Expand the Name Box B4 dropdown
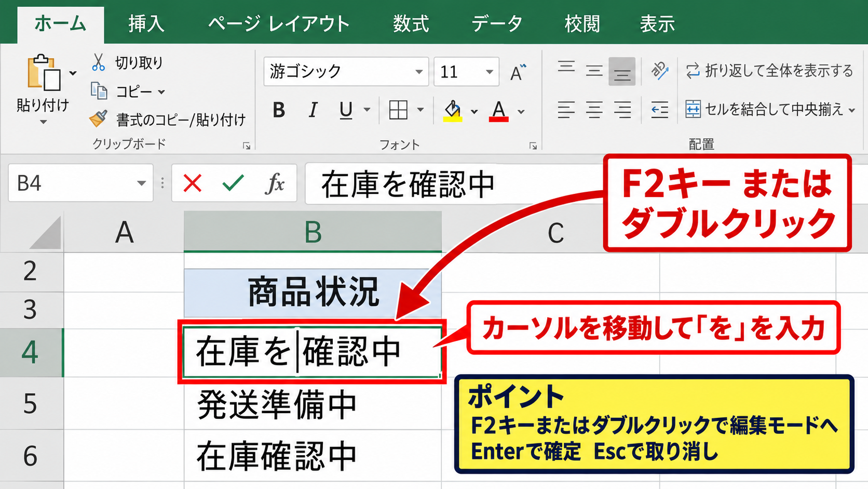The image size is (868, 489). point(141,183)
